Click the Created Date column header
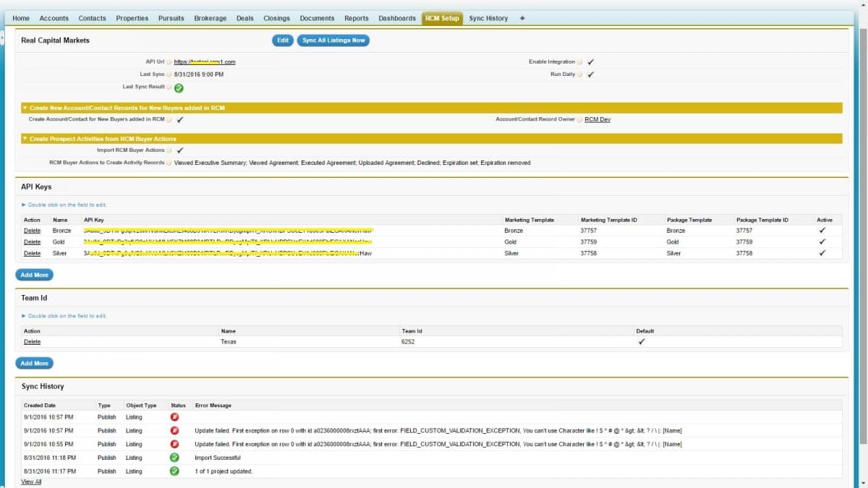Screen dimensions: 868x488 [39, 406]
